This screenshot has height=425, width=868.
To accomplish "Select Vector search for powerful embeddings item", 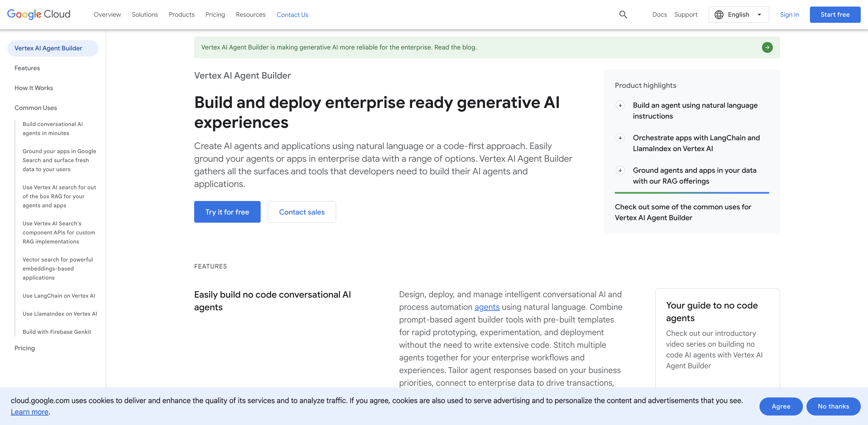I will [58, 269].
